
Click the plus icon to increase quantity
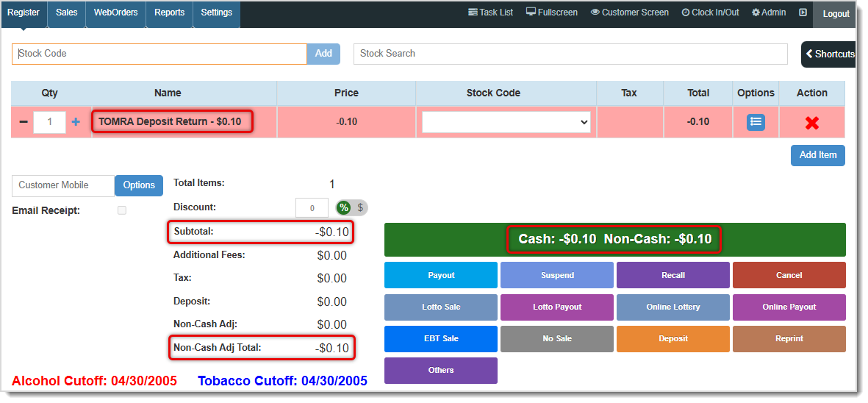[76, 122]
